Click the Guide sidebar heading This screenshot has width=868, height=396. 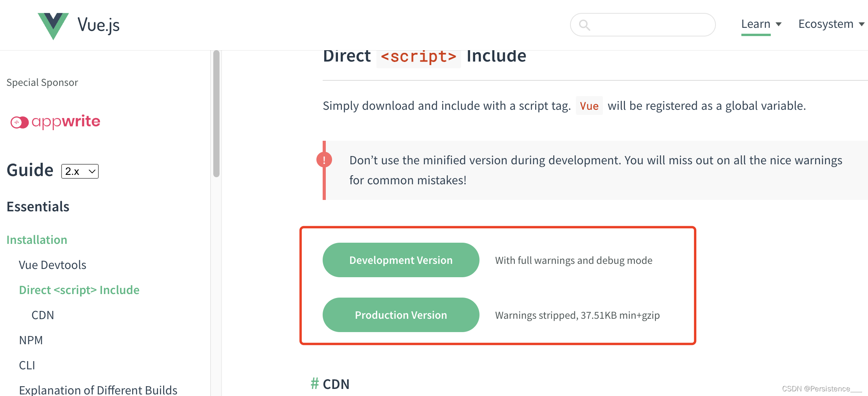(x=30, y=171)
